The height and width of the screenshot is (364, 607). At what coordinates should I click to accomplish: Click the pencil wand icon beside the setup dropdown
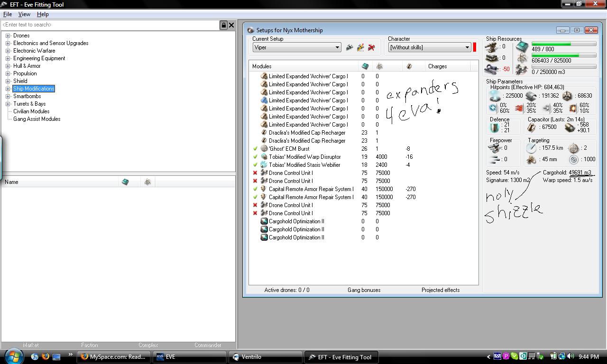coord(360,47)
